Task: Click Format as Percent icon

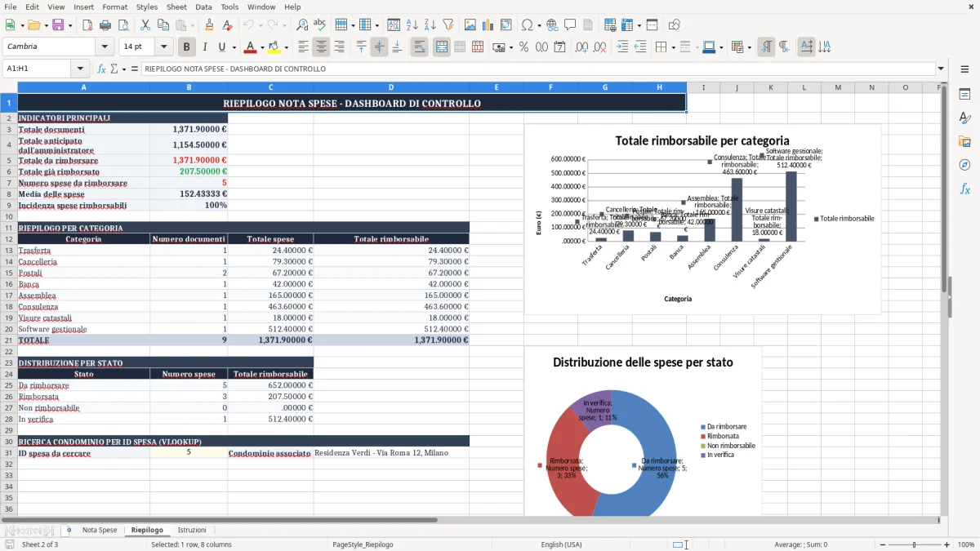Action: click(x=523, y=47)
